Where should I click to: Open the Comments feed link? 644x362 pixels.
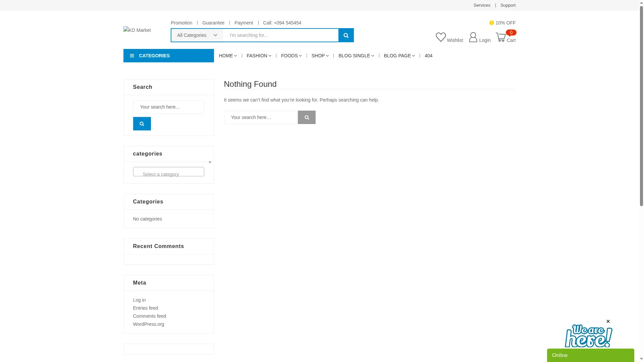coord(150,316)
